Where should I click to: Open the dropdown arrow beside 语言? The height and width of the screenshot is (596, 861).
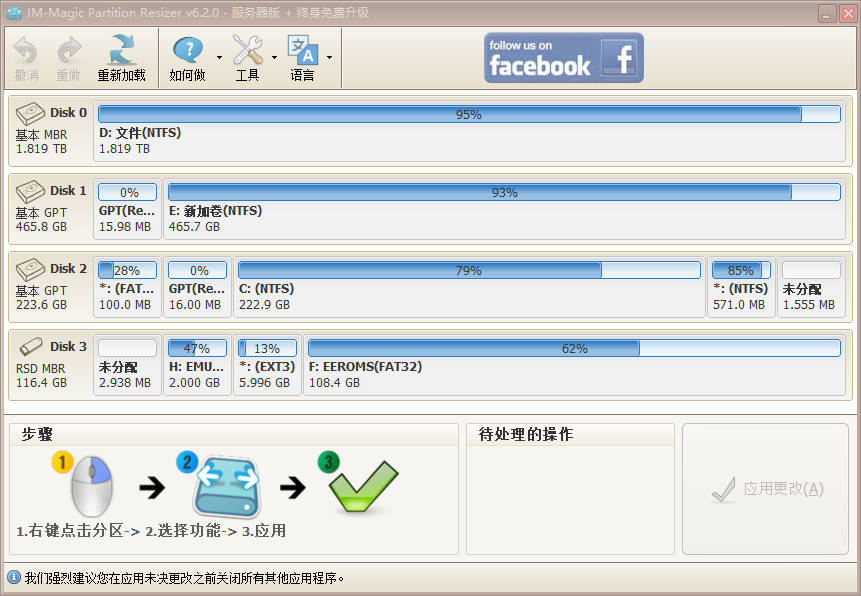pyautogui.click(x=328, y=55)
